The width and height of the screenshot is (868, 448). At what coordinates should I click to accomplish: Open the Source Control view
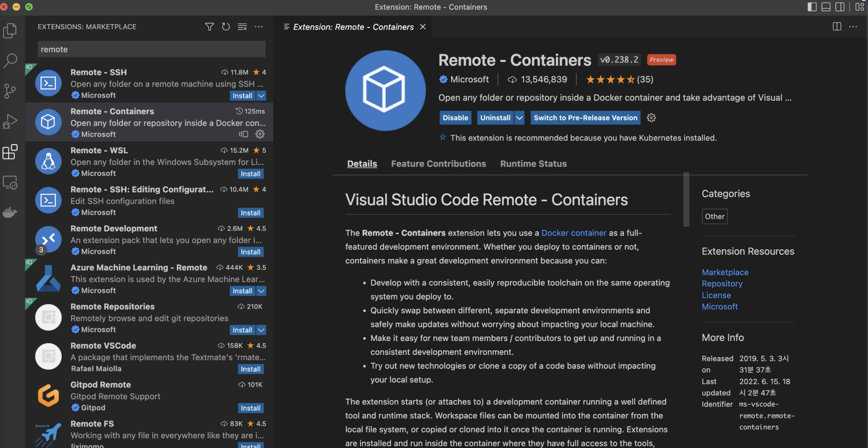tap(10, 91)
